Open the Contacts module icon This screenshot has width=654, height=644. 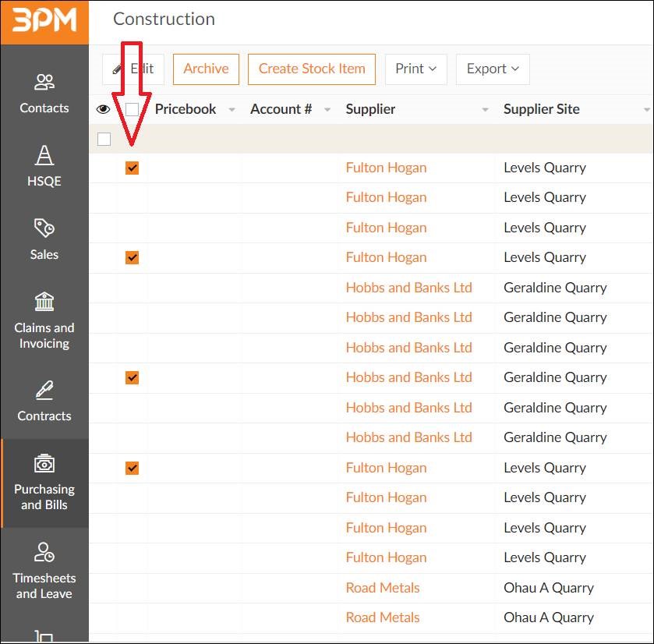[x=44, y=82]
